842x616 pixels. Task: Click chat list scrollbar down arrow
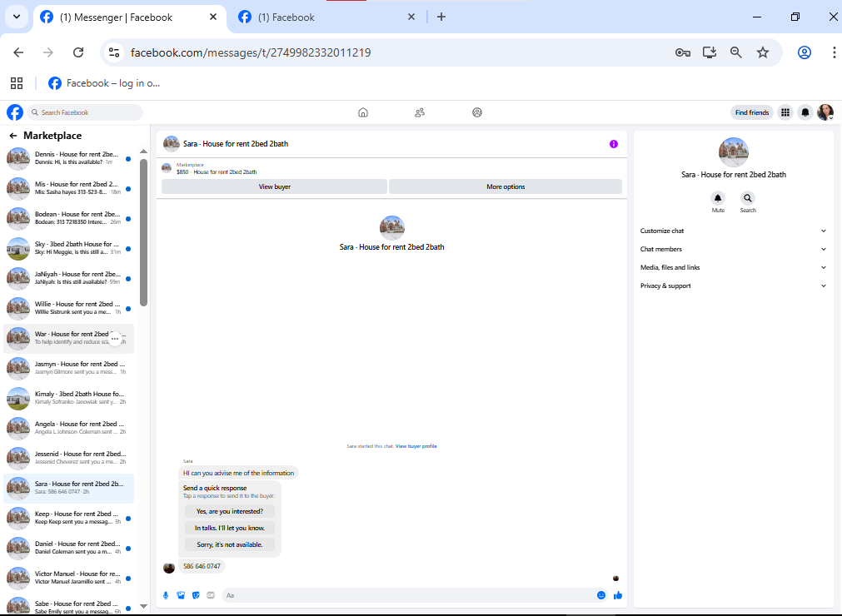[143, 606]
